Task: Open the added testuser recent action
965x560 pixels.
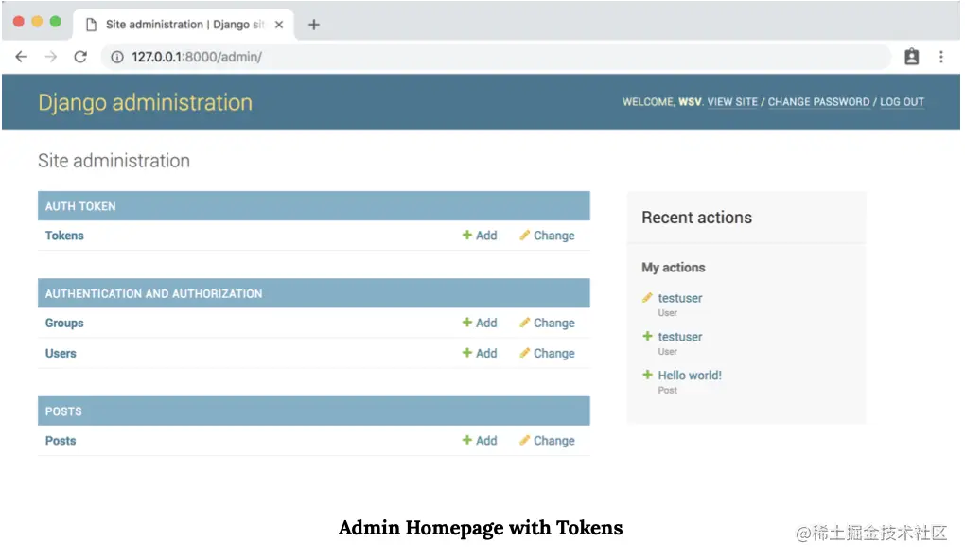Action: point(680,337)
